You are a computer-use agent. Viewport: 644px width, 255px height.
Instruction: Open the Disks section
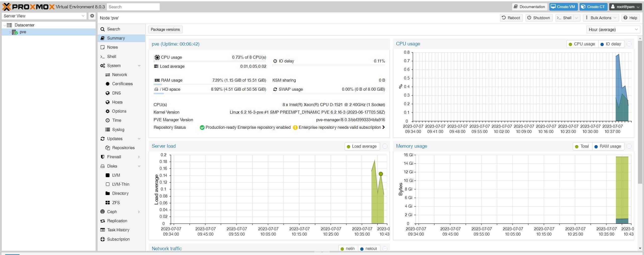pyautogui.click(x=121, y=166)
